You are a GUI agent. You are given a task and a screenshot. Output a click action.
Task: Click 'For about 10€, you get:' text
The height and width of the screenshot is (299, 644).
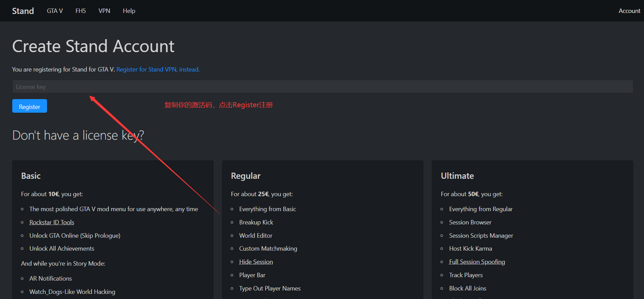52,194
